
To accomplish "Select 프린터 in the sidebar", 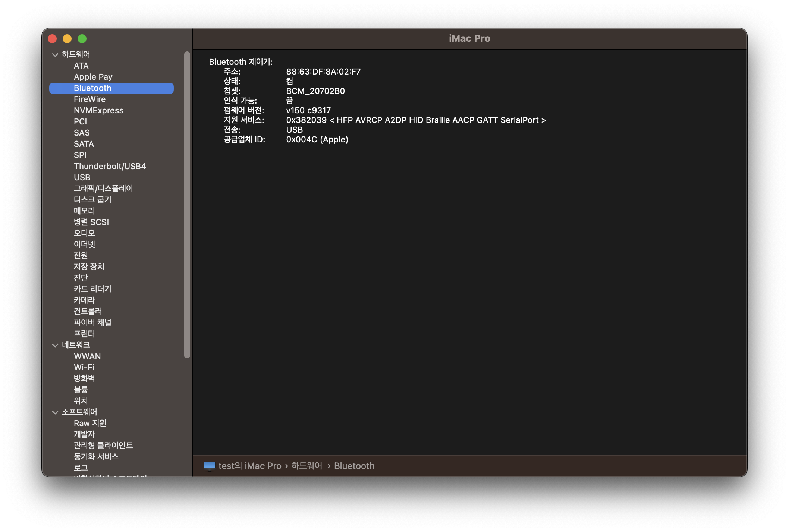I will (x=84, y=334).
